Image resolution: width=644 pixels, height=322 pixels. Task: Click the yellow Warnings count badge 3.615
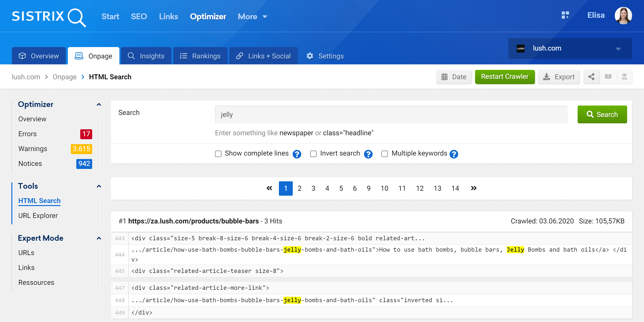point(81,149)
